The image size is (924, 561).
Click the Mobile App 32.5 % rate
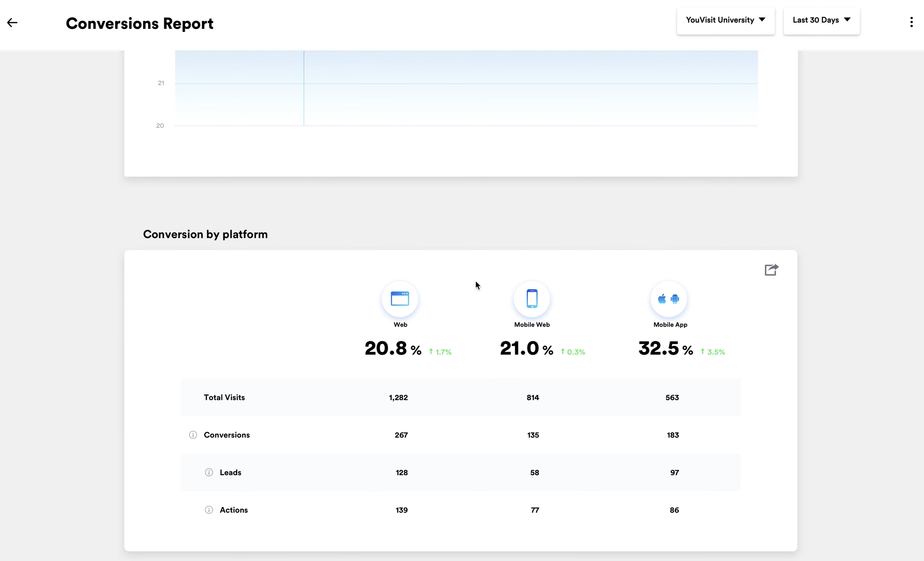(666, 348)
